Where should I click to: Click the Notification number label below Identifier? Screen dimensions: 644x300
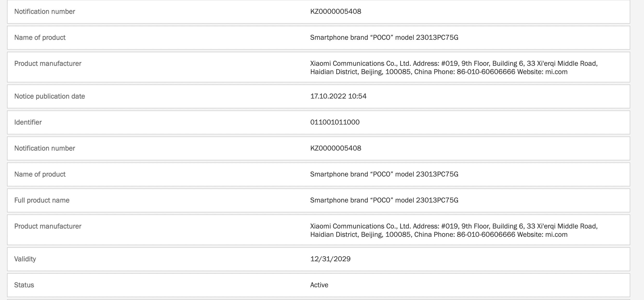pyautogui.click(x=44, y=148)
